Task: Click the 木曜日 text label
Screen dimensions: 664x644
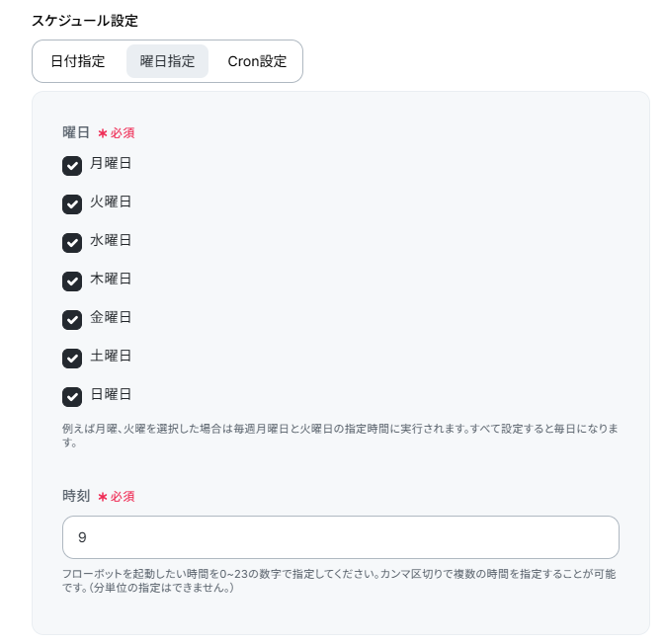Action: click(x=111, y=280)
